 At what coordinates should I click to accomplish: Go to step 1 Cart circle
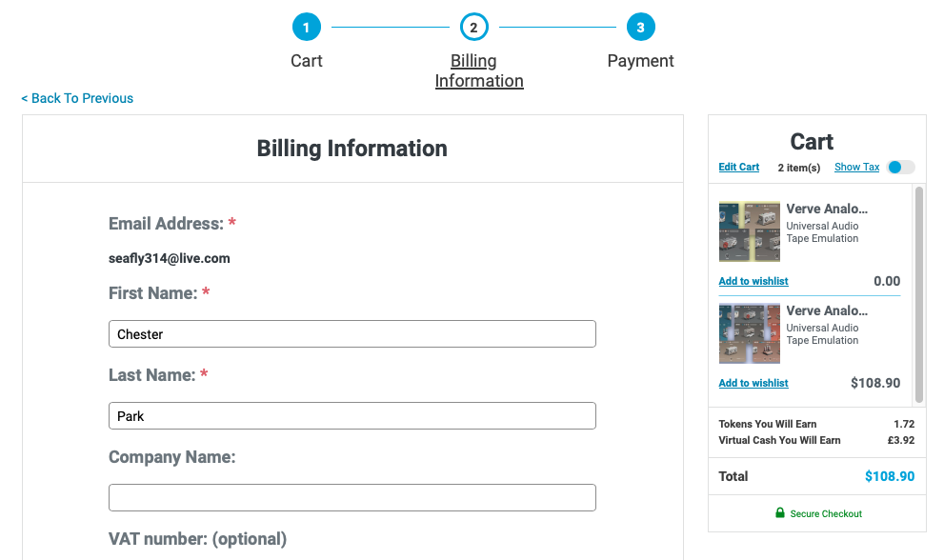307,27
